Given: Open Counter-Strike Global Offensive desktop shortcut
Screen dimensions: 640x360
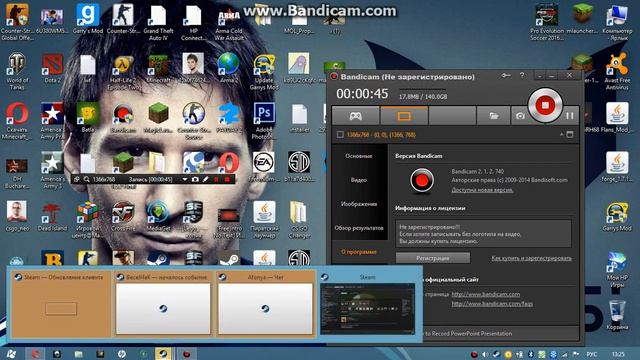Looking at the screenshot, I should click(x=17, y=22).
